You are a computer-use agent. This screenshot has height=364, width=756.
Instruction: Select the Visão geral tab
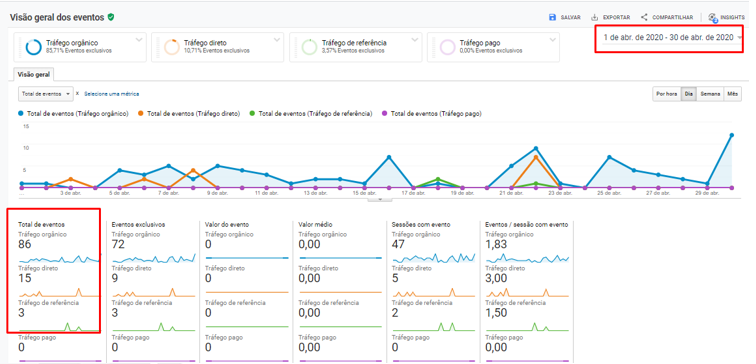35,75
